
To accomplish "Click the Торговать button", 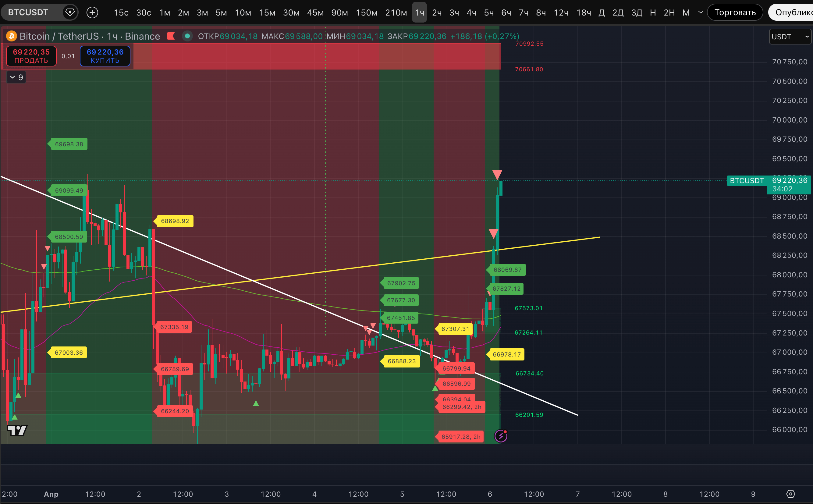I will 735,12.
